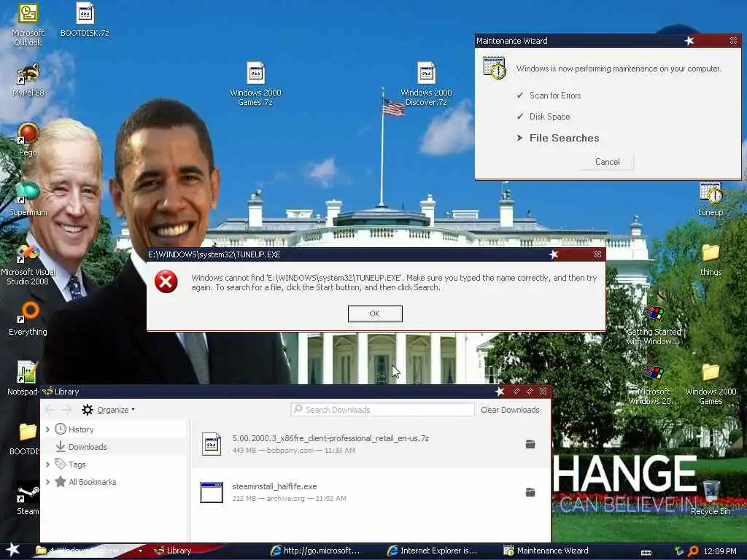Image resolution: width=747 pixels, height=560 pixels.
Task: Open Getting Started with Windows shortcut
Action: [x=654, y=324]
